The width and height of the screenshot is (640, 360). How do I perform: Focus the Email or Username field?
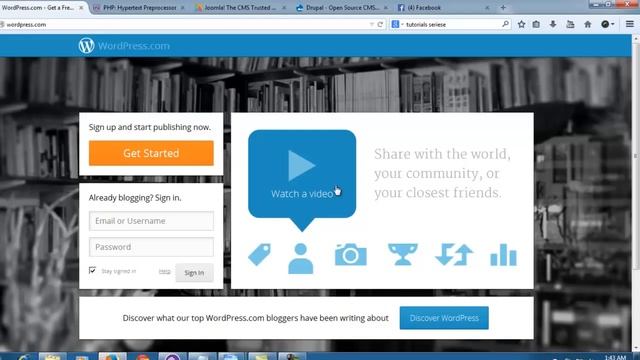[x=151, y=221]
